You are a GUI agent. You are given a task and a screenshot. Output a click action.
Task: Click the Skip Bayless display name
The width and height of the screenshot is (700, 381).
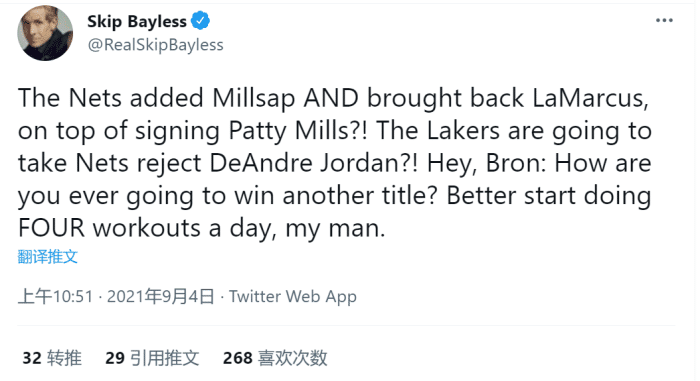tap(137, 21)
